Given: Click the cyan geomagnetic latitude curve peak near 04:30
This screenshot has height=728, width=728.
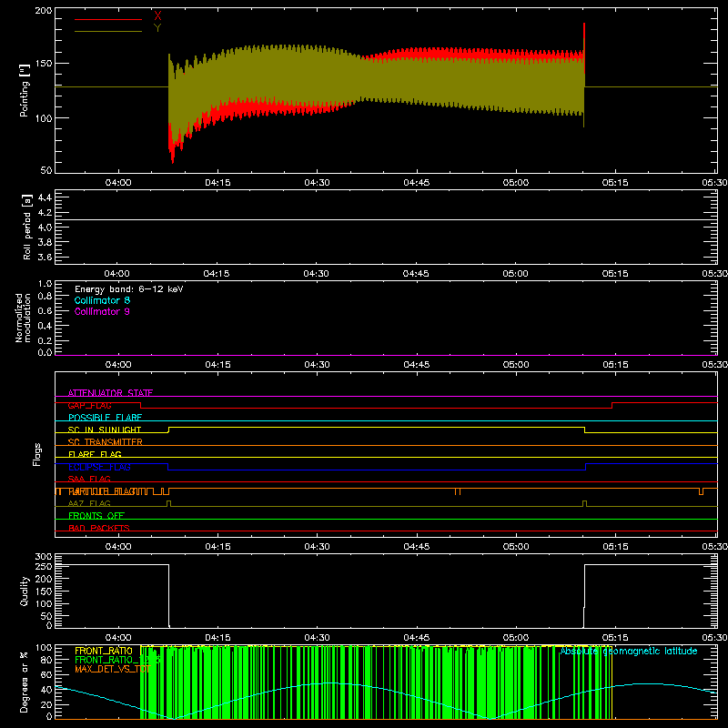Looking at the screenshot, I should tap(330, 683).
